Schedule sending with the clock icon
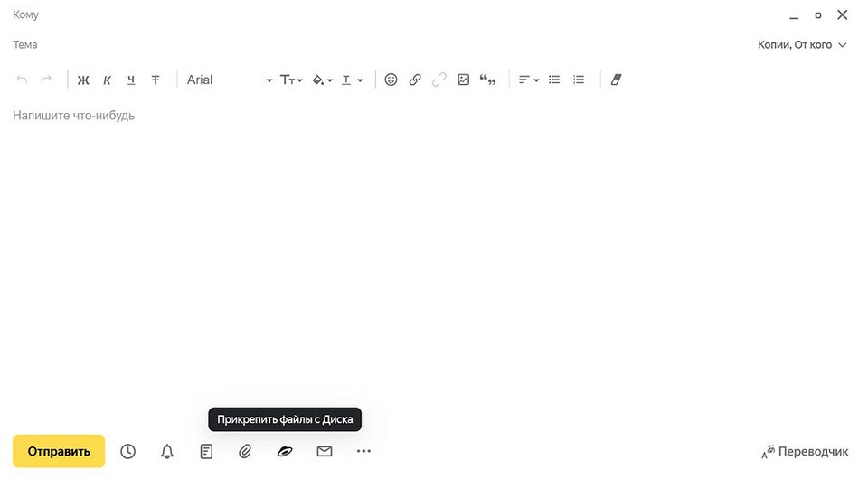 click(x=127, y=451)
